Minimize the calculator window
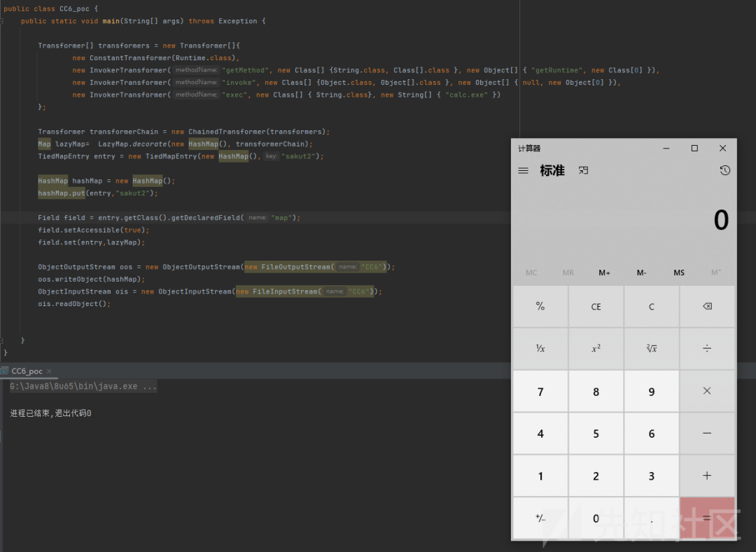 point(666,148)
